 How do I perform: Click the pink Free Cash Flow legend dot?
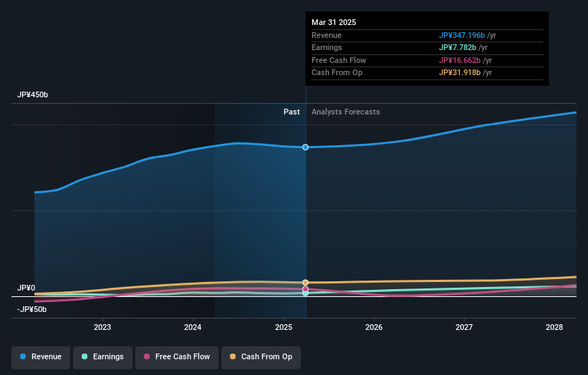[147, 356]
